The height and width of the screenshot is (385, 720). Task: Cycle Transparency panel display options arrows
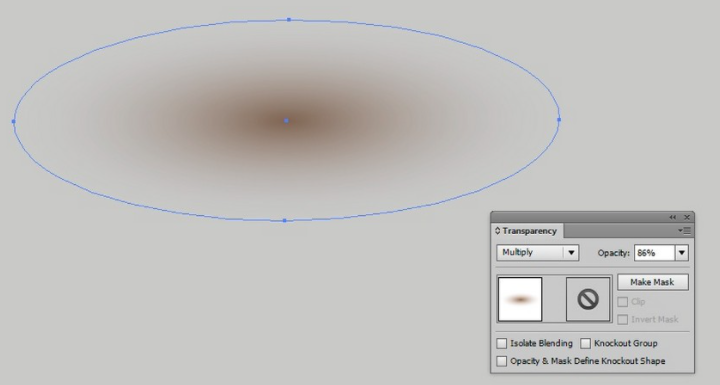pos(497,231)
